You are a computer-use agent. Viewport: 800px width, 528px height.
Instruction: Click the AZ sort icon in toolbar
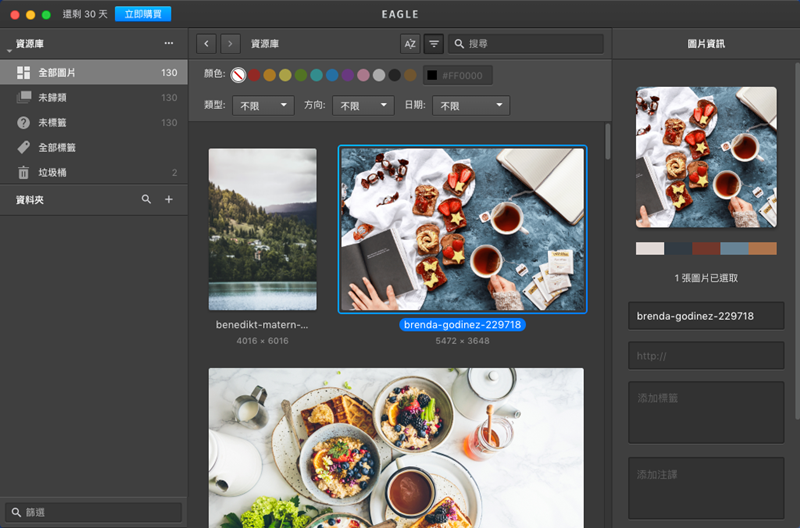point(410,44)
